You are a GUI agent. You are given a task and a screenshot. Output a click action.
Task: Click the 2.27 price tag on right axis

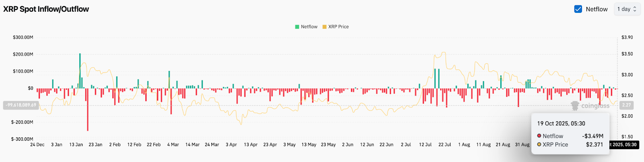click(627, 105)
